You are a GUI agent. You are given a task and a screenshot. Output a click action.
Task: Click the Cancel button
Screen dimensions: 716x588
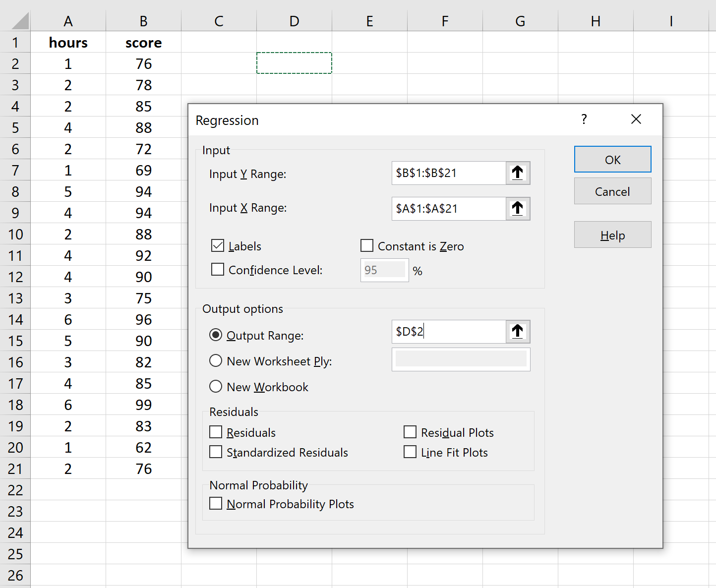coord(612,191)
